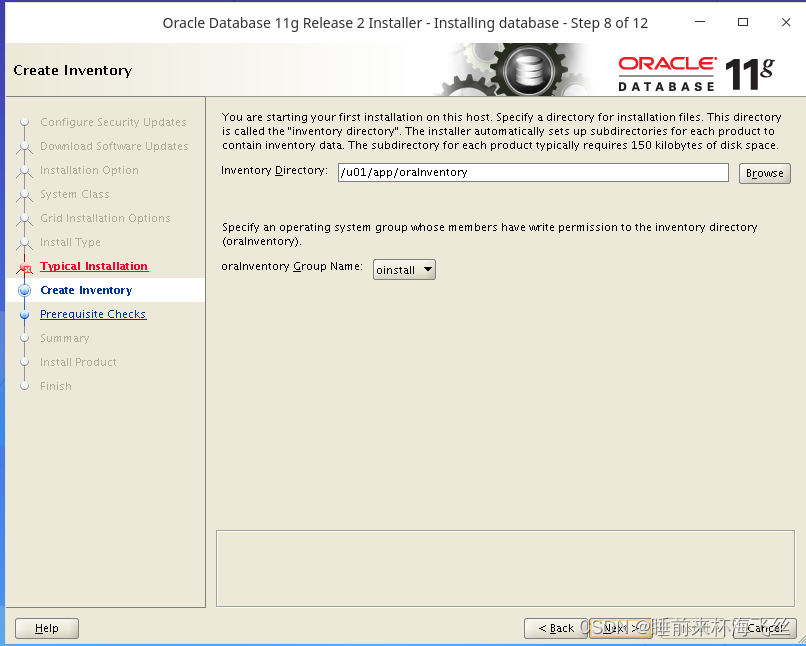Open the oraInventory Group Name dropdown arrow
The image size is (806, 646).
[x=427, y=269]
